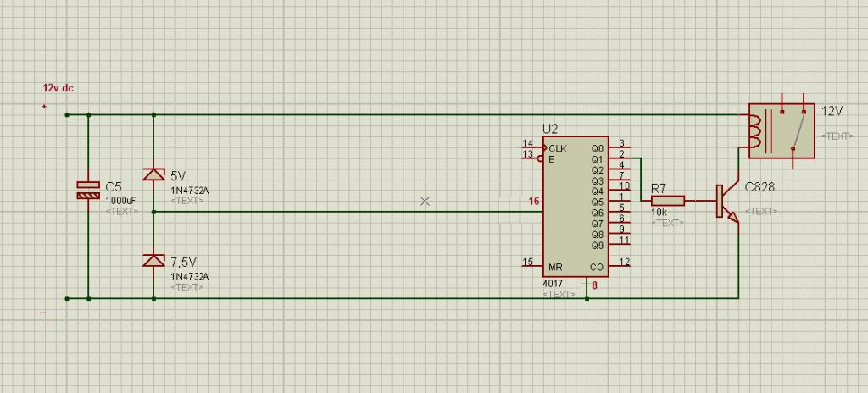Click the 'C828' transistor label
Viewport: 868px width, 393px height.
[x=759, y=188]
